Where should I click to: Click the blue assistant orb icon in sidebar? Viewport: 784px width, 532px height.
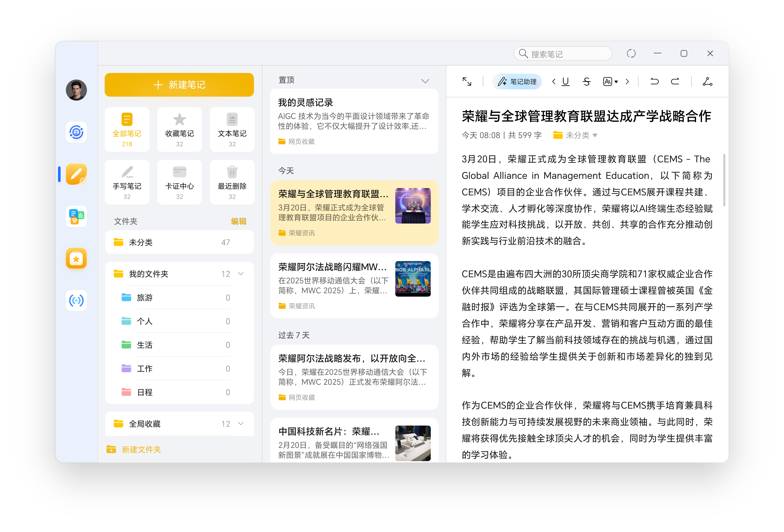[x=76, y=132]
